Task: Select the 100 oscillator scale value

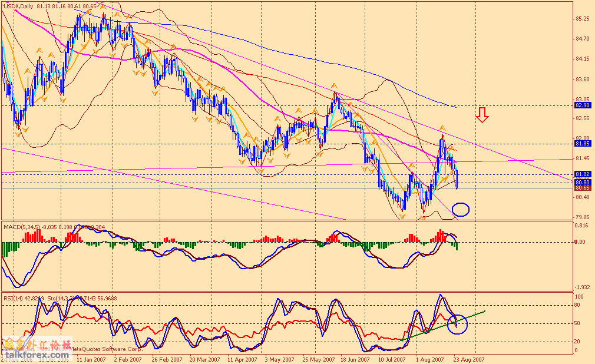Action: click(x=580, y=297)
